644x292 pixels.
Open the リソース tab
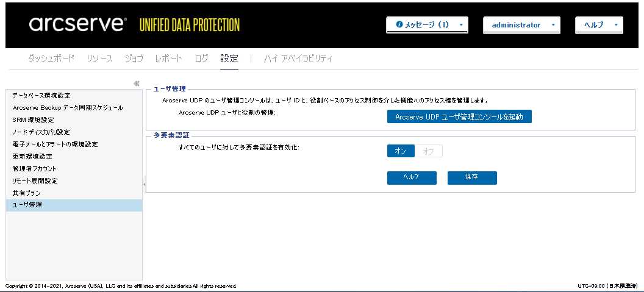pos(99,59)
